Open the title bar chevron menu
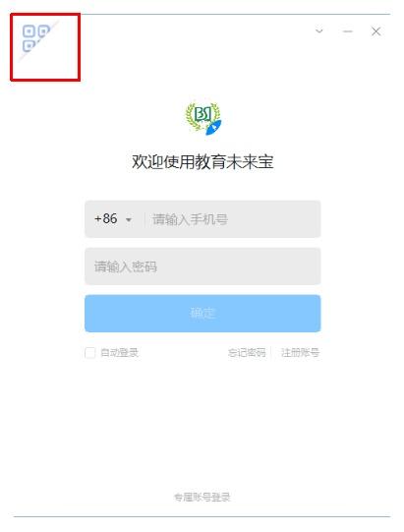This screenshot has height=532, width=404. click(319, 31)
